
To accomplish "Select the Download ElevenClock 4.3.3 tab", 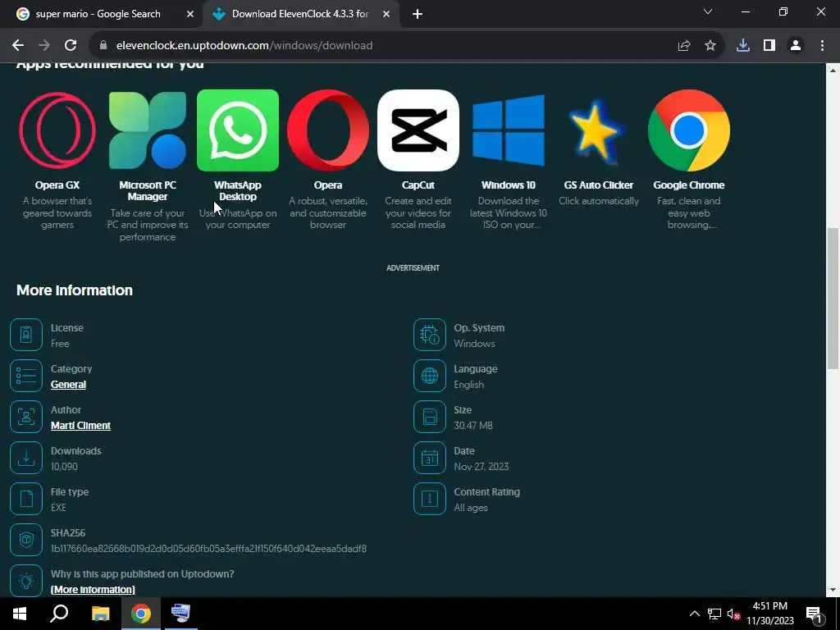I will [300, 14].
